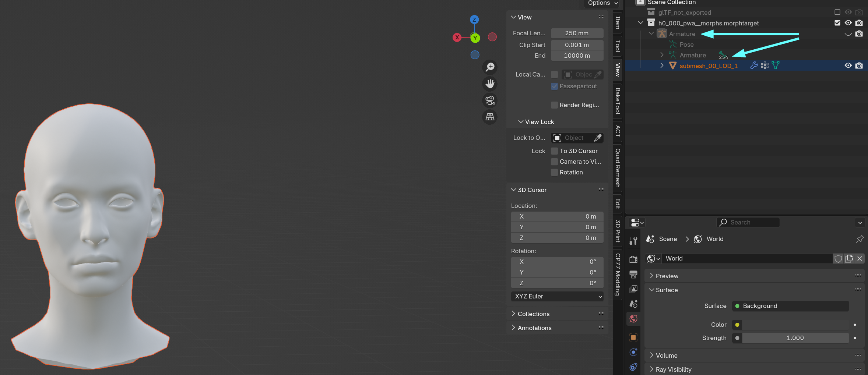Toggle pin icon in properties editor
868x375 pixels.
[x=860, y=239]
